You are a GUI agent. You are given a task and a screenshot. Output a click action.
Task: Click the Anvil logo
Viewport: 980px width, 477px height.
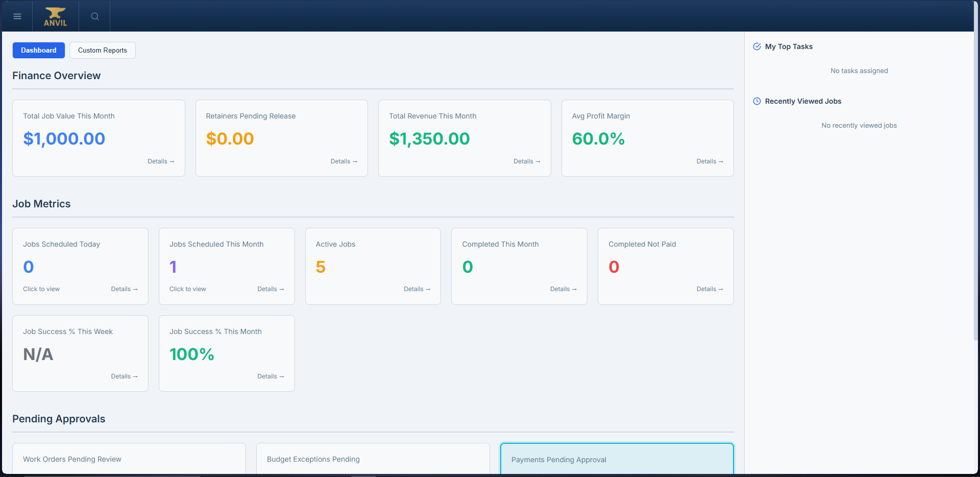point(55,16)
